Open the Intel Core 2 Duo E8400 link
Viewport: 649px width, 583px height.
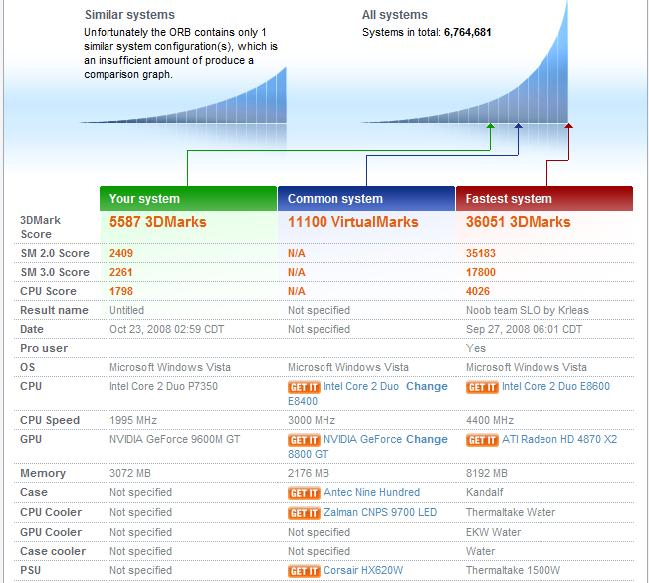(361, 386)
